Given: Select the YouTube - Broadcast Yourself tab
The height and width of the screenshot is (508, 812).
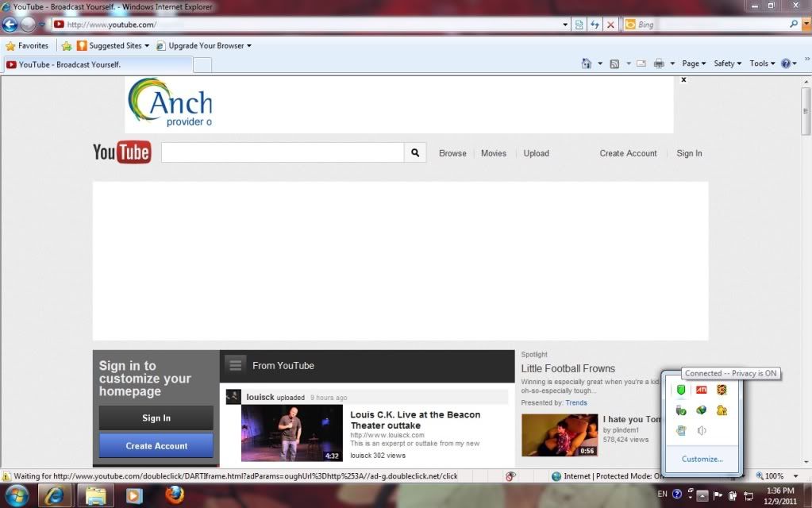Looking at the screenshot, I should (x=98, y=65).
